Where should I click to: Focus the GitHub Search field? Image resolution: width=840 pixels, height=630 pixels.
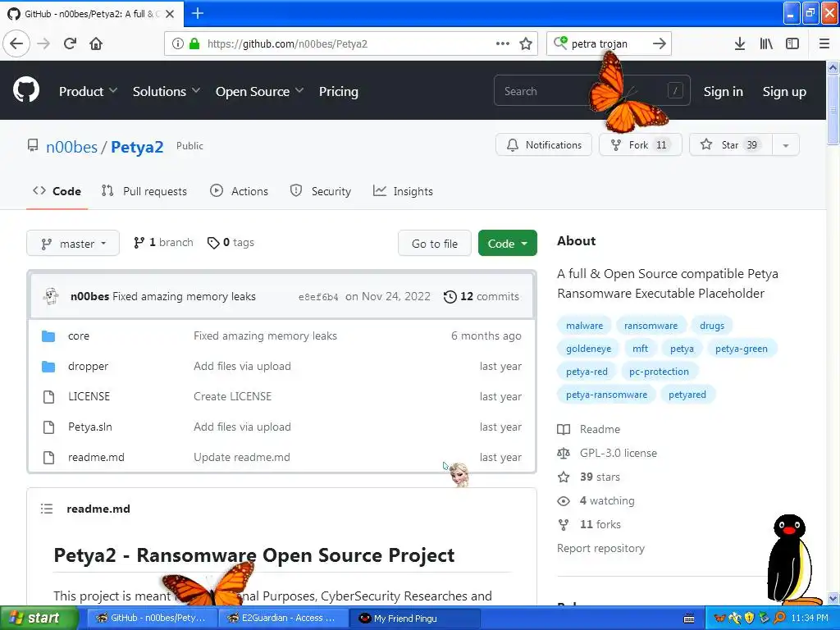pyautogui.click(x=591, y=91)
